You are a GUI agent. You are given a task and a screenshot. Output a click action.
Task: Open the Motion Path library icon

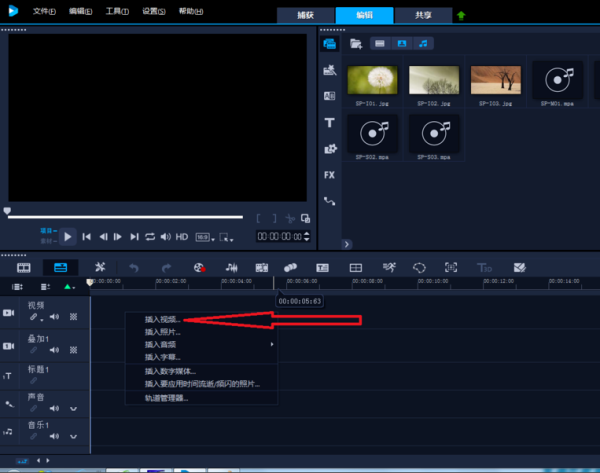[329, 201]
